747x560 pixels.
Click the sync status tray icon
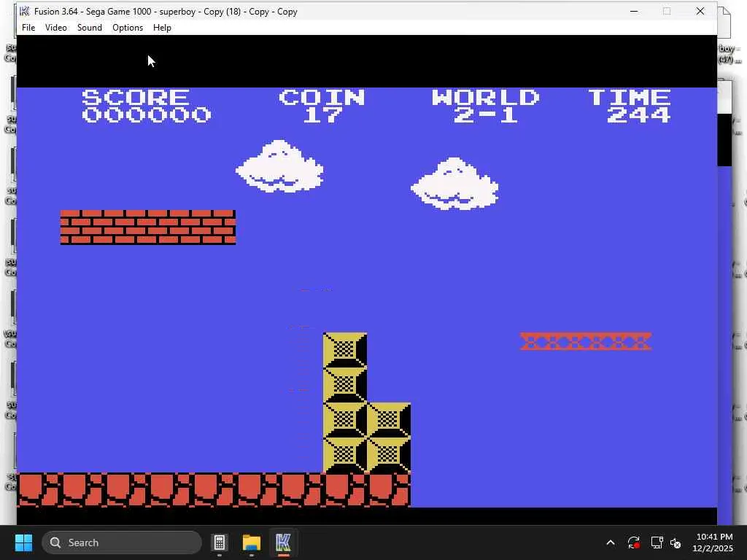[x=634, y=542]
